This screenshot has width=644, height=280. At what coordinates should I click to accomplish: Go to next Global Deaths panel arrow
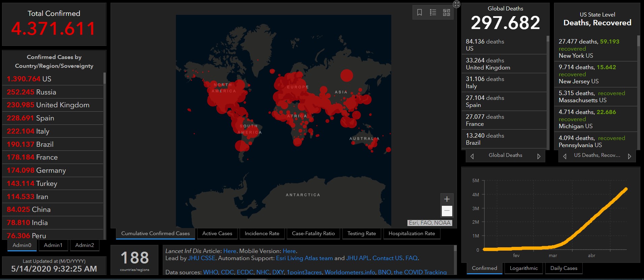tap(539, 156)
